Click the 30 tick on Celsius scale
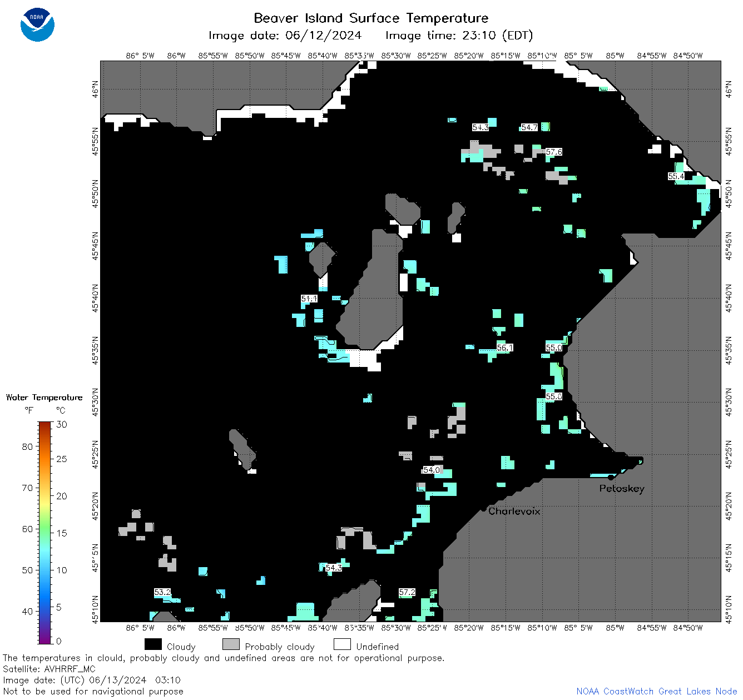This screenshot has height=700, width=743. [62, 424]
